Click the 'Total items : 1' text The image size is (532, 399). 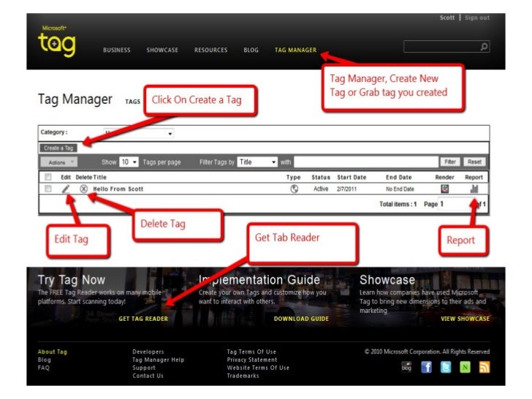click(x=398, y=204)
